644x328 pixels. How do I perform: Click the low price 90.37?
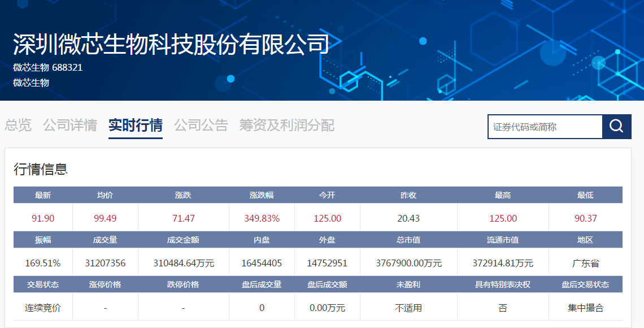click(585, 218)
